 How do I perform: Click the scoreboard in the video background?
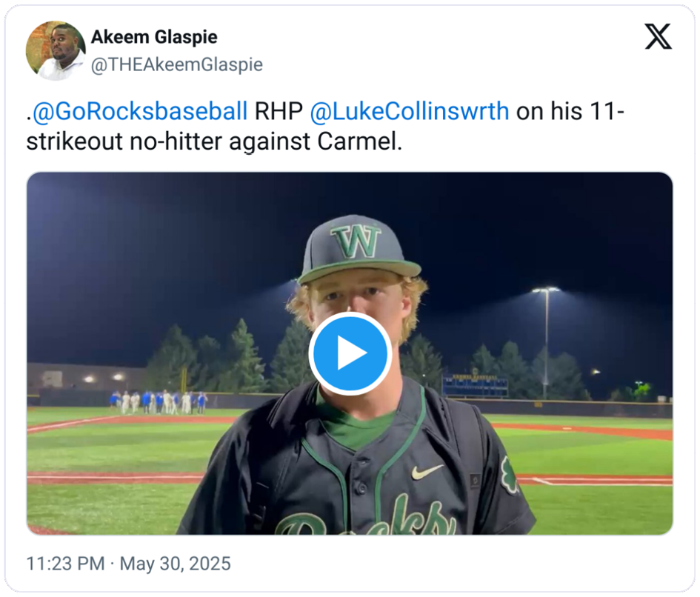tap(475, 386)
